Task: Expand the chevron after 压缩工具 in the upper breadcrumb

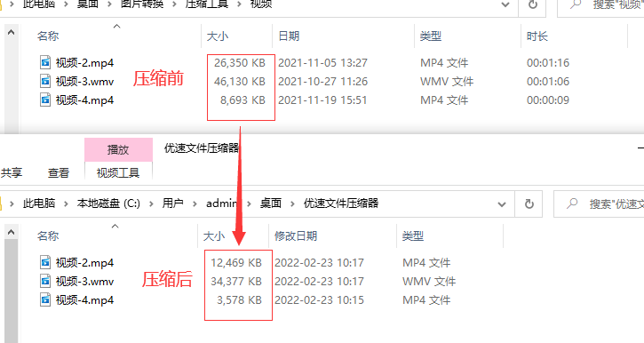Action: point(239,4)
